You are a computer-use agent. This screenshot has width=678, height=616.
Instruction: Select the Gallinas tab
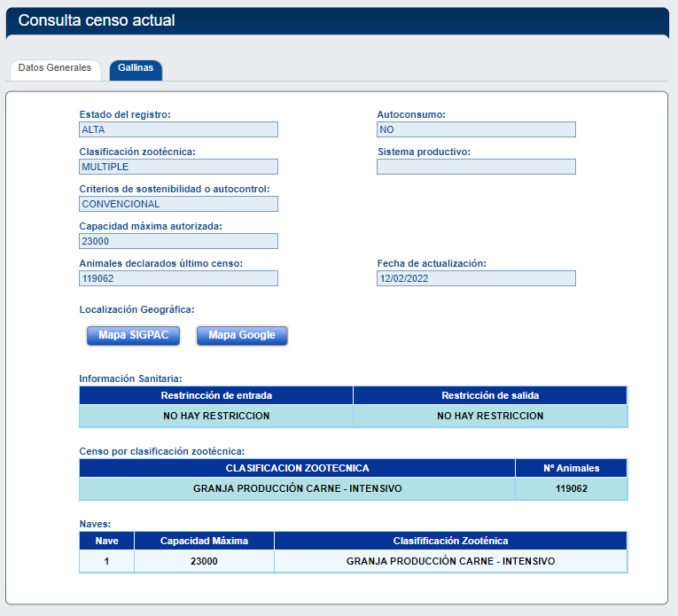click(x=136, y=68)
